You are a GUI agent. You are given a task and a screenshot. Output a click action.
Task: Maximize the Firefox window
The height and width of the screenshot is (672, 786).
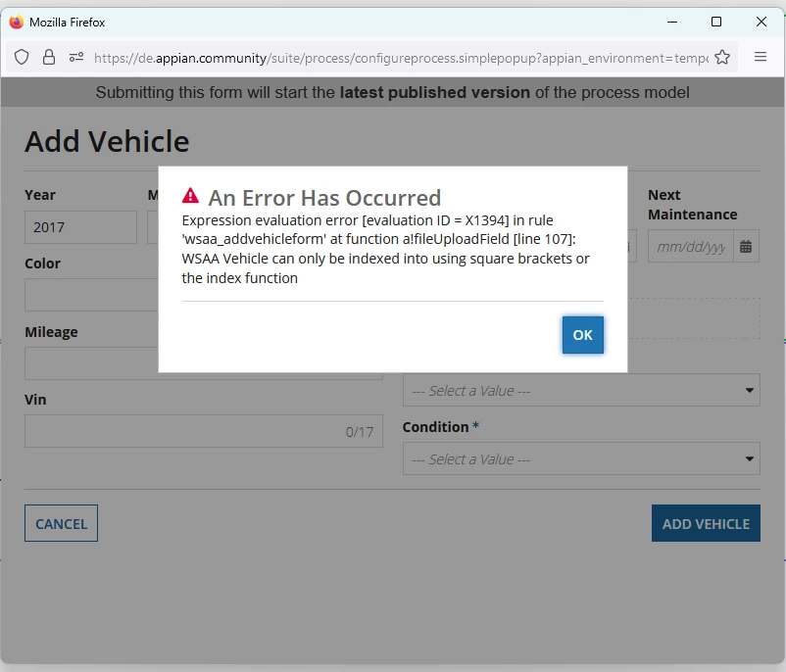point(716,23)
